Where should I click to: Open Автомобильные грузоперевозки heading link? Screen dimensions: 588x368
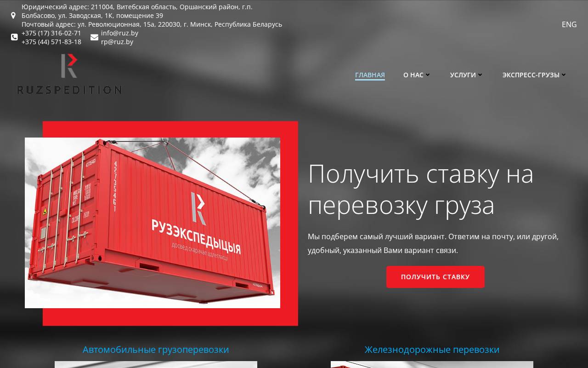coord(156,350)
